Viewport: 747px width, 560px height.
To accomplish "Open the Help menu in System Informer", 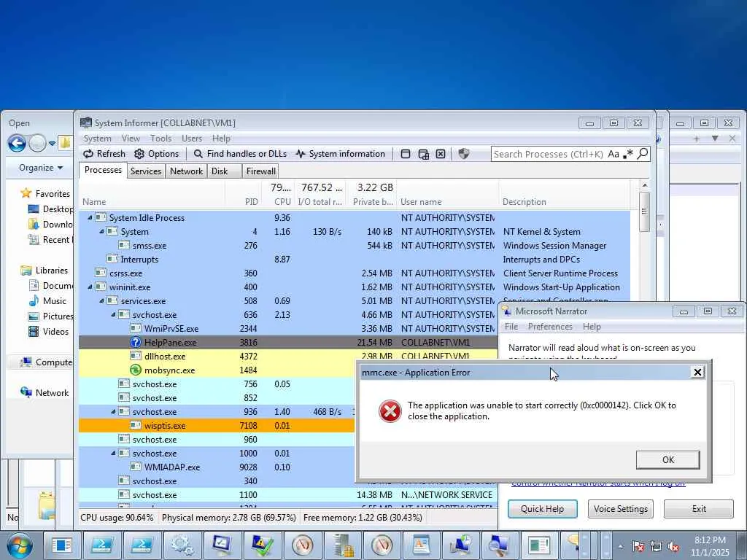I will coord(221,139).
